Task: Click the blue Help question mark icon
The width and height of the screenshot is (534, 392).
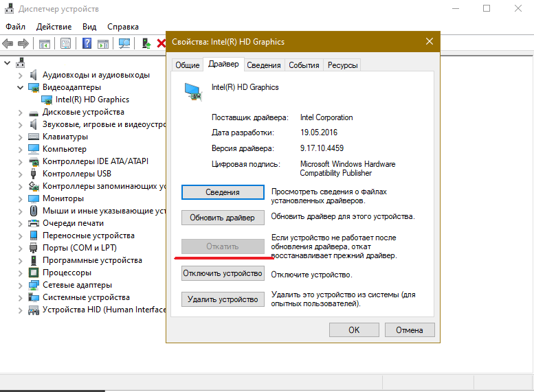Action: point(87,43)
